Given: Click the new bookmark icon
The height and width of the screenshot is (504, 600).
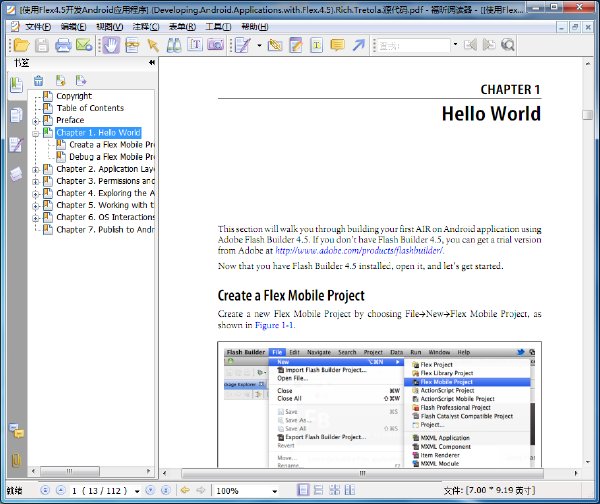Looking at the screenshot, I should (x=60, y=81).
